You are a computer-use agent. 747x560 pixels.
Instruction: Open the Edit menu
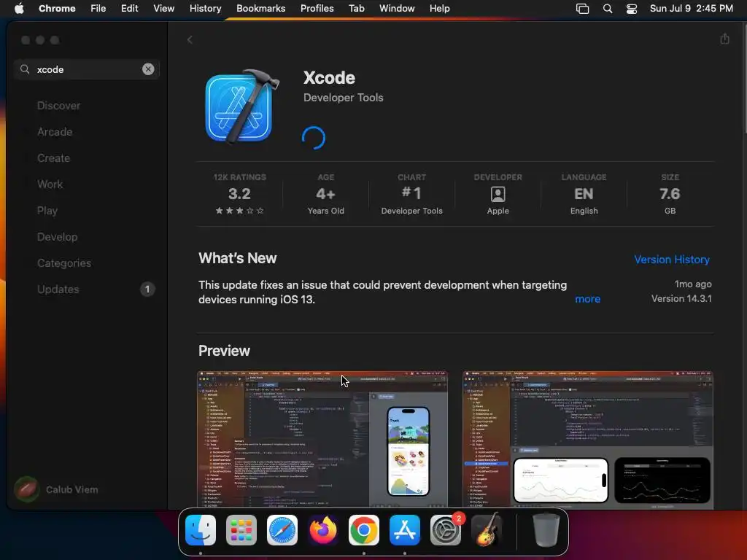(129, 8)
